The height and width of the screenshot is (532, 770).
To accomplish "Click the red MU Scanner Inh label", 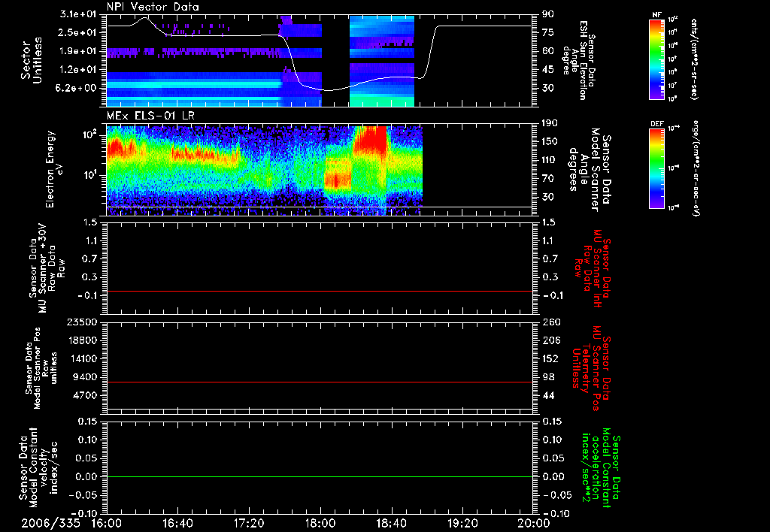I will coord(593,268).
